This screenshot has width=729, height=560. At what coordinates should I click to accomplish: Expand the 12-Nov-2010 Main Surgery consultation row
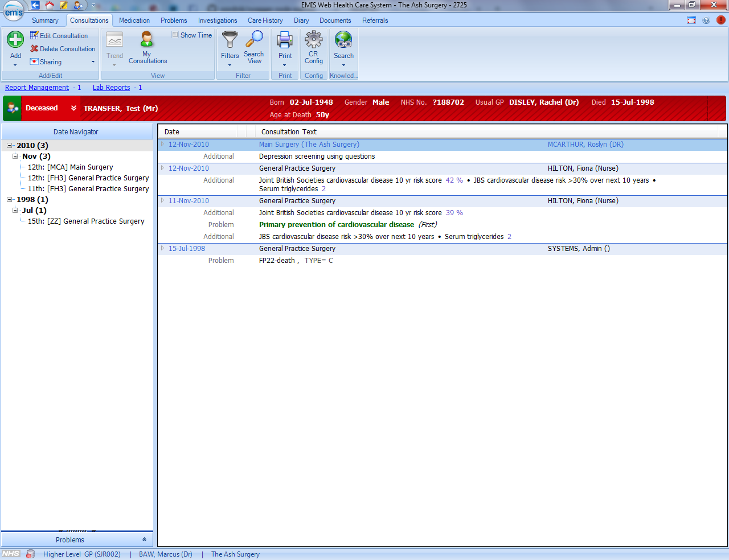(162, 144)
